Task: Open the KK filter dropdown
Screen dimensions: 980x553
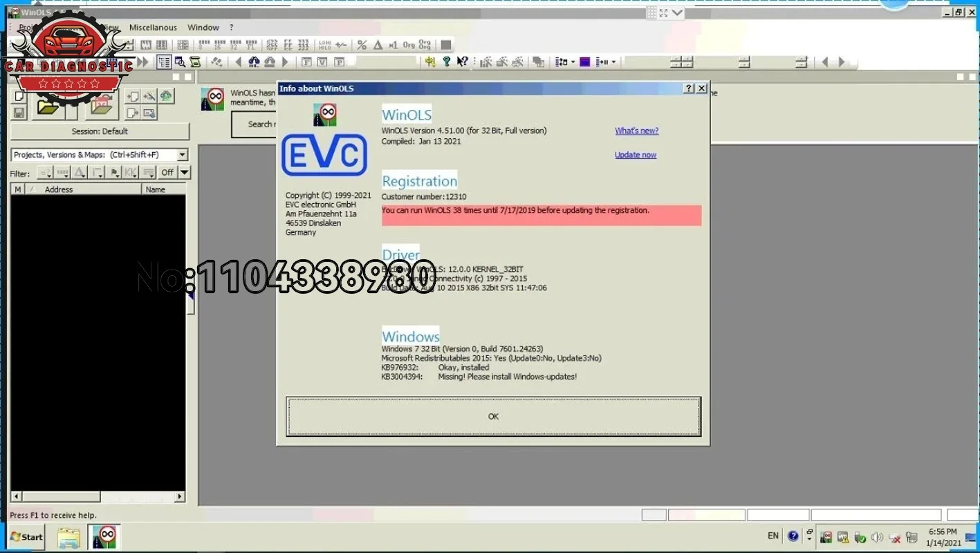Action: point(131,172)
